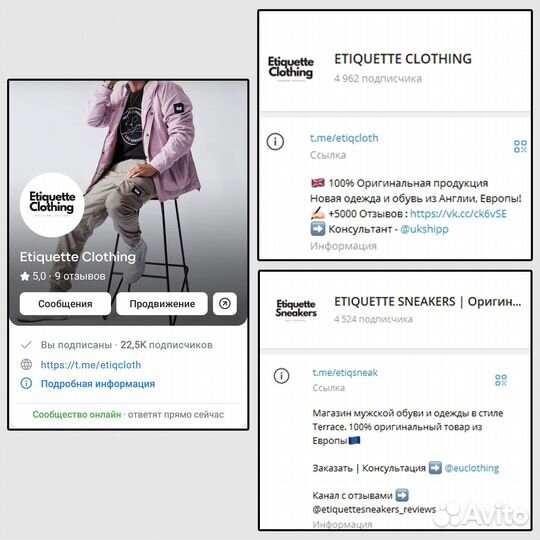The width and height of the screenshot is (540, 540).
Task: Open the https://t.me/etiqcloth link
Action: [x=91, y=365]
